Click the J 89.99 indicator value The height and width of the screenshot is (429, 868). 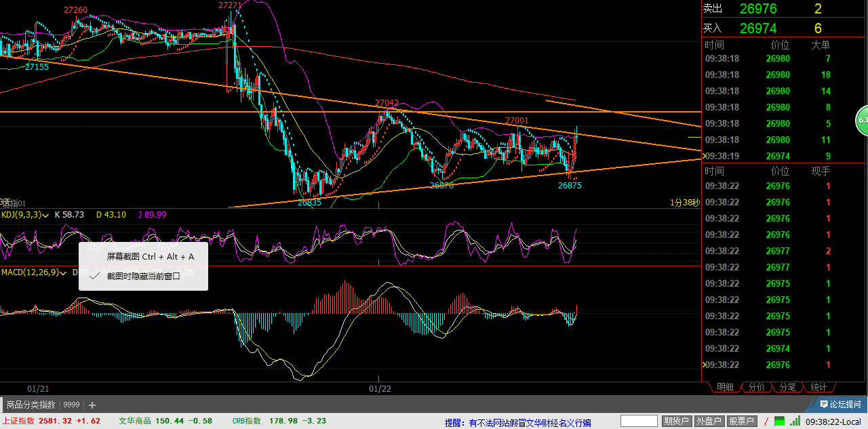(152, 215)
